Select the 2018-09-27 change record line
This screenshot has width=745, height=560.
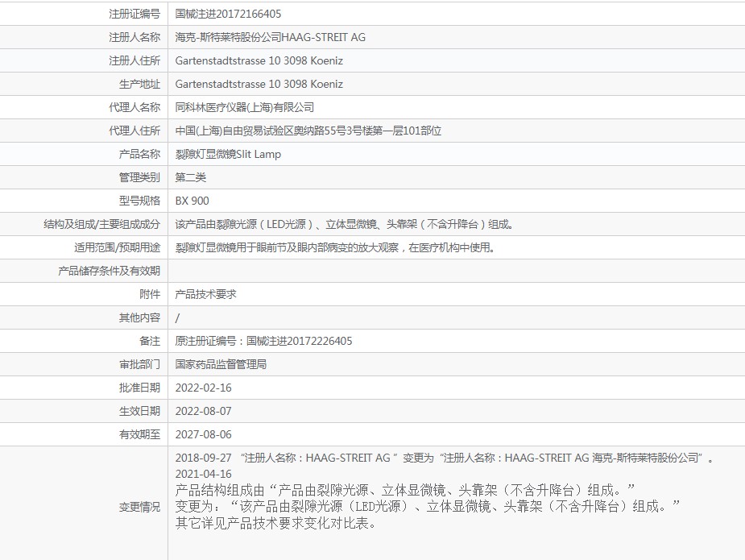tap(445, 458)
